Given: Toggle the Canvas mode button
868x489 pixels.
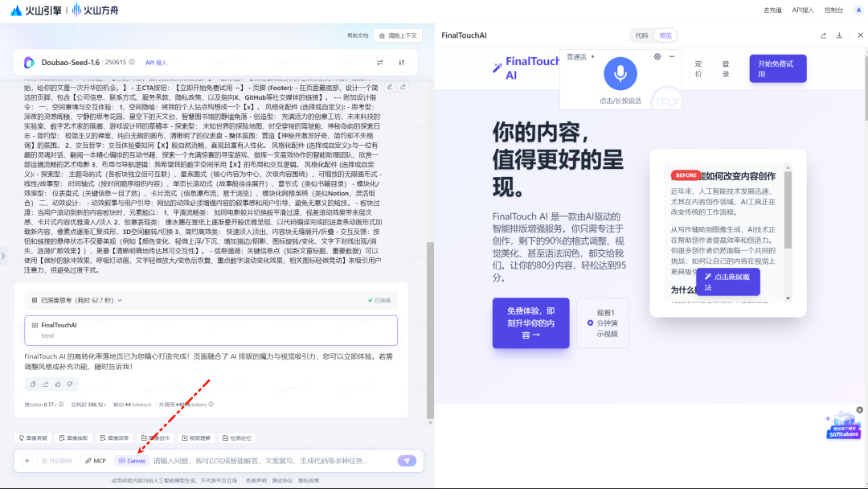Looking at the screenshot, I should (131, 461).
